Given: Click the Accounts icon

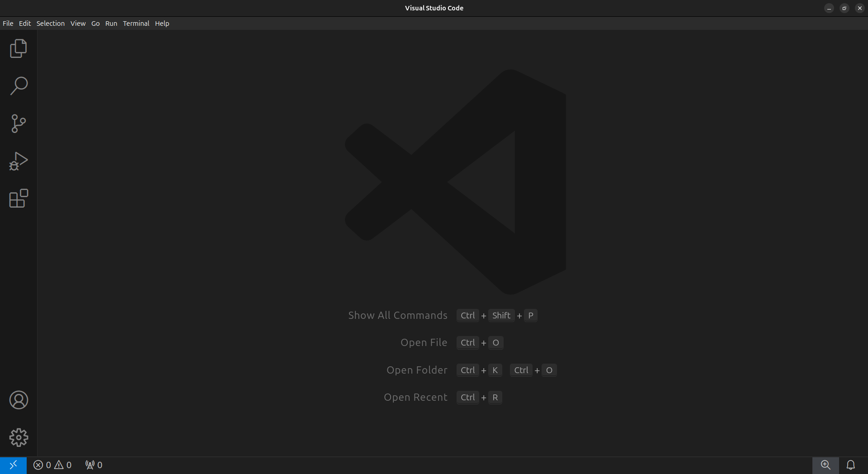Looking at the screenshot, I should pyautogui.click(x=19, y=400).
